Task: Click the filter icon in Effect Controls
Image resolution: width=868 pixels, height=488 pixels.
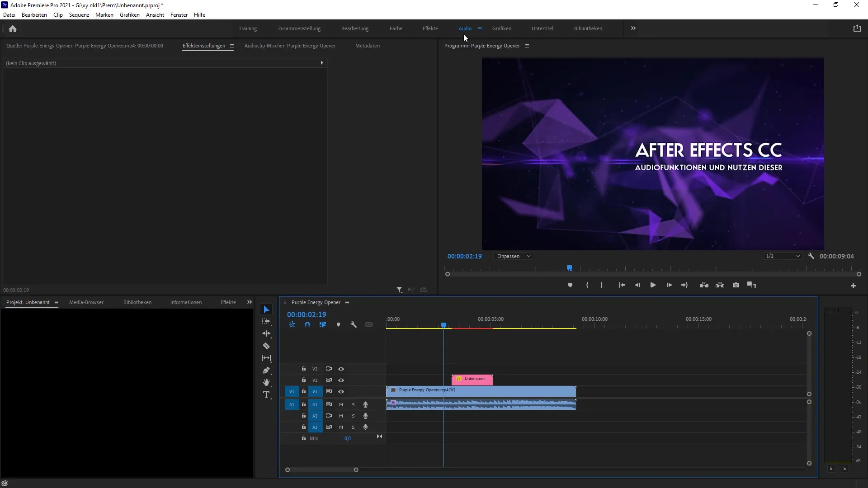Action: (400, 290)
